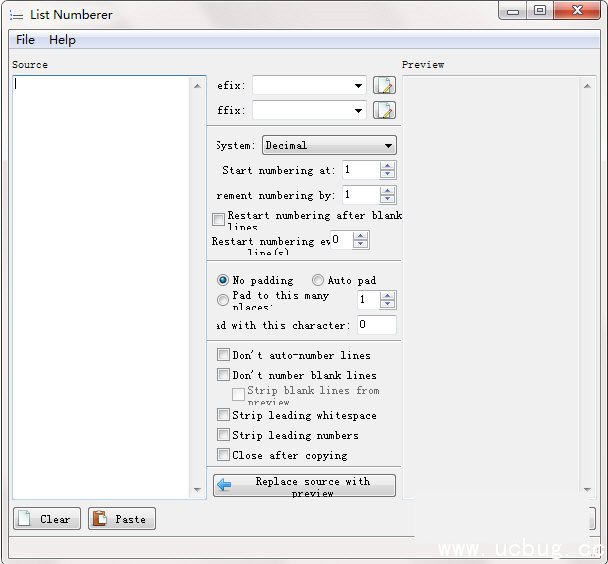This screenshot has width=608, height=564.
Task: Check Don't auto-number lines
Action: click(223, 355)
